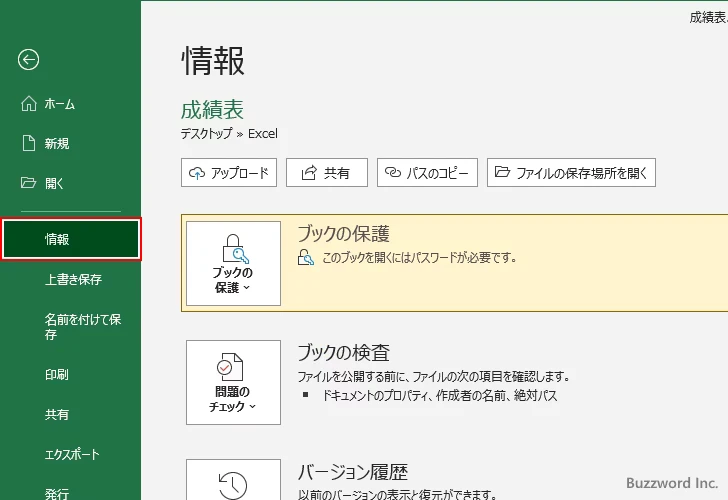Click the text このブックを開くにはパスワードが必要です。

point(419,257)
